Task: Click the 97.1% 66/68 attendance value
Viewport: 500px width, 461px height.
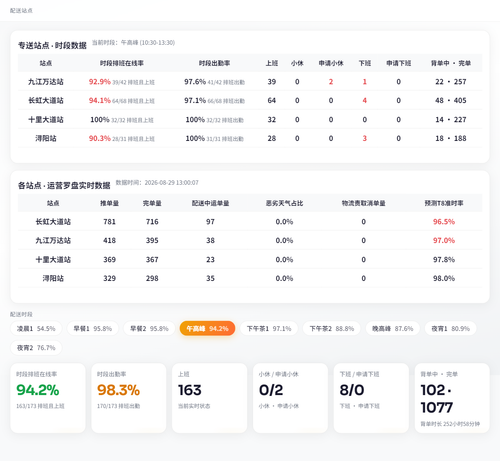Action: click(x=215, y=100)
